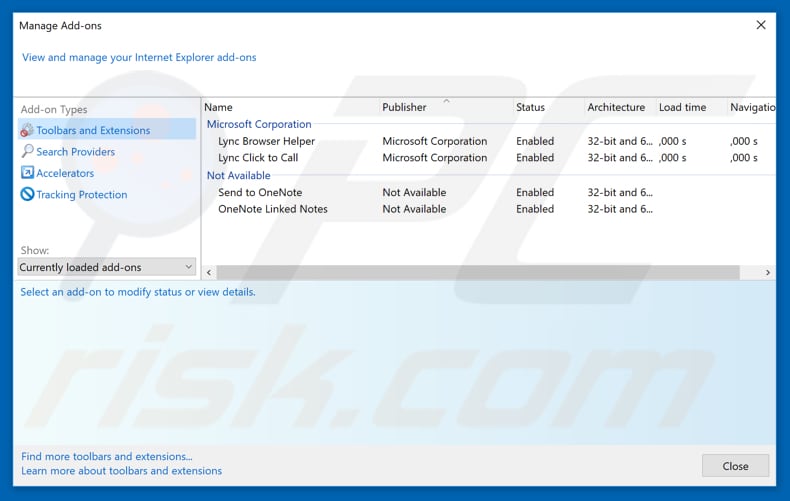Click the Load time column header
The image size is (790, 501).
coord(682,107)
